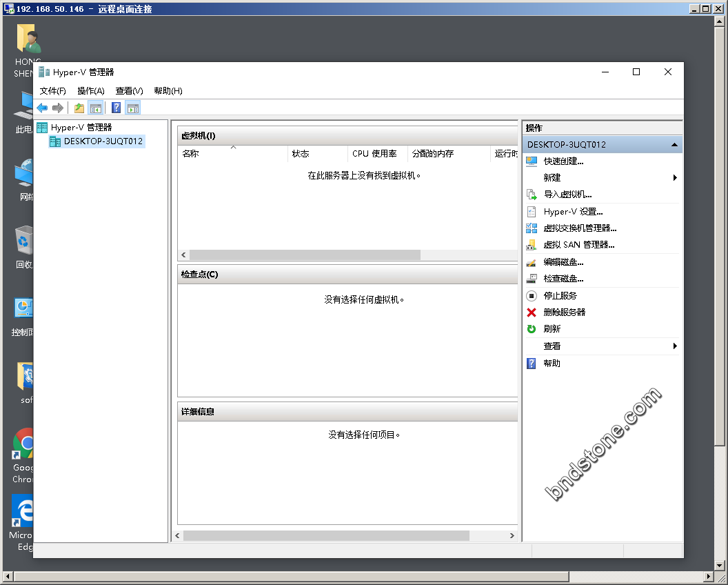Click the remote desktop horizontal scrollbar thumb
Viewport: 728px width, 585px height.
(x=292, y=577)
